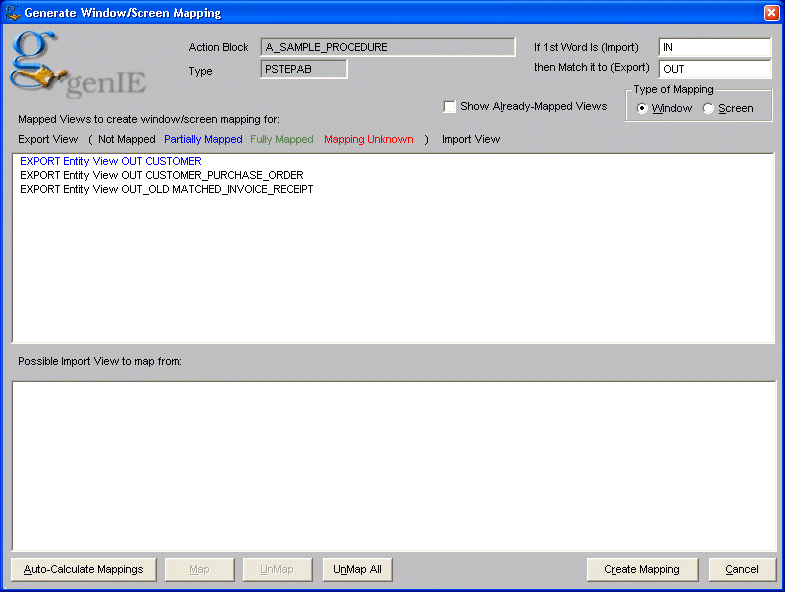
Task: Select the Screen mapping type
Action: pyautogui.click(x=709, y=108)
